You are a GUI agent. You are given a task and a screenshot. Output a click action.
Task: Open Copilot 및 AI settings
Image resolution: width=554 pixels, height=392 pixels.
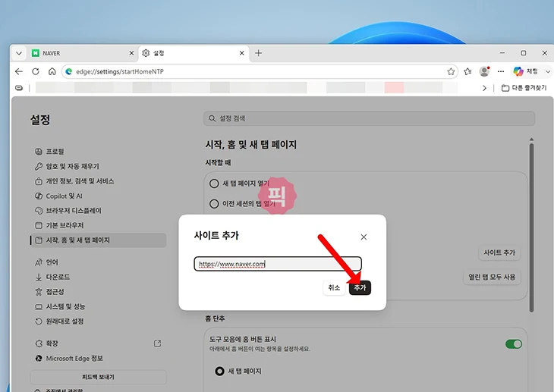pyautogui.click(x=98, y=196)
